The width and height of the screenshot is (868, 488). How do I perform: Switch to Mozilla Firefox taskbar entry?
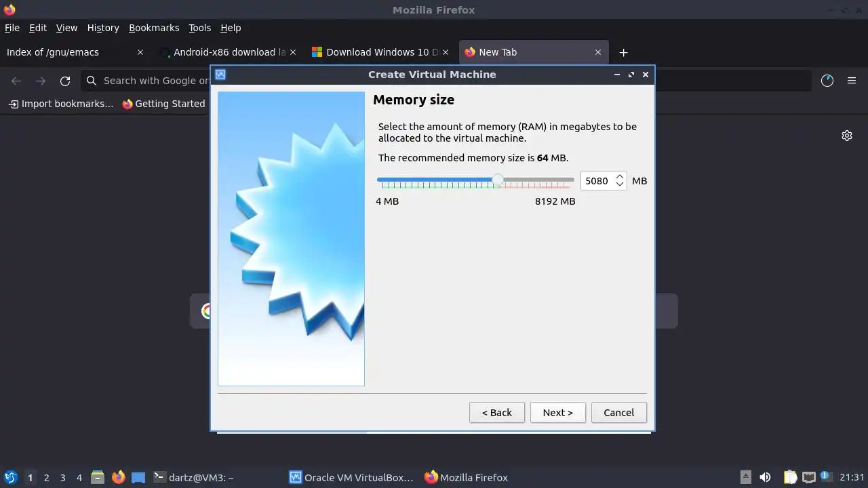[467, 477]
